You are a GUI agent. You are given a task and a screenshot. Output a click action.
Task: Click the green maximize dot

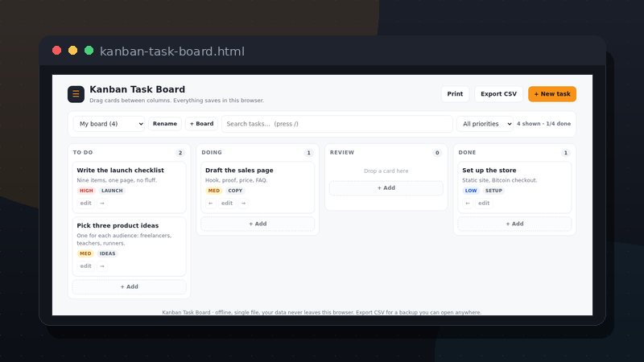89,51
